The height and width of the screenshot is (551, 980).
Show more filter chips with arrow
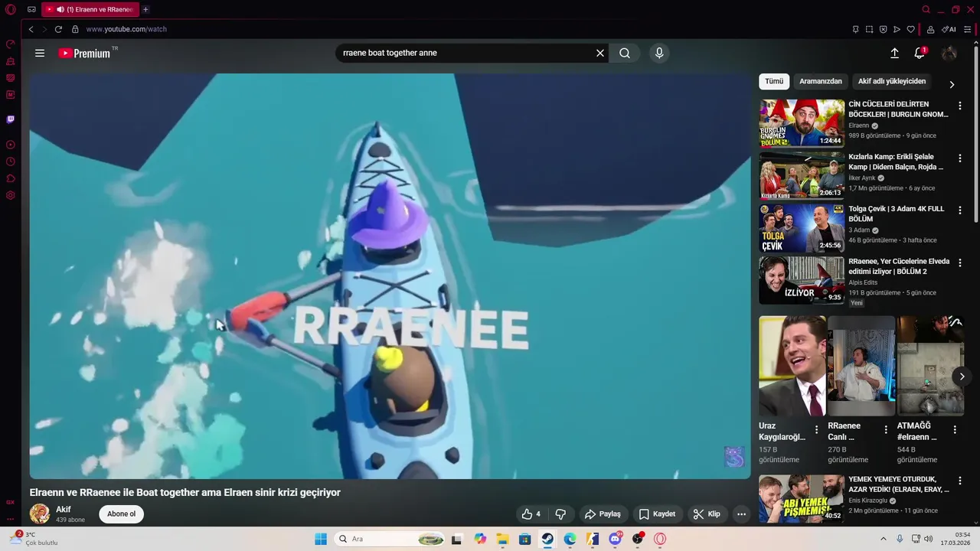[x=952, y=84]
